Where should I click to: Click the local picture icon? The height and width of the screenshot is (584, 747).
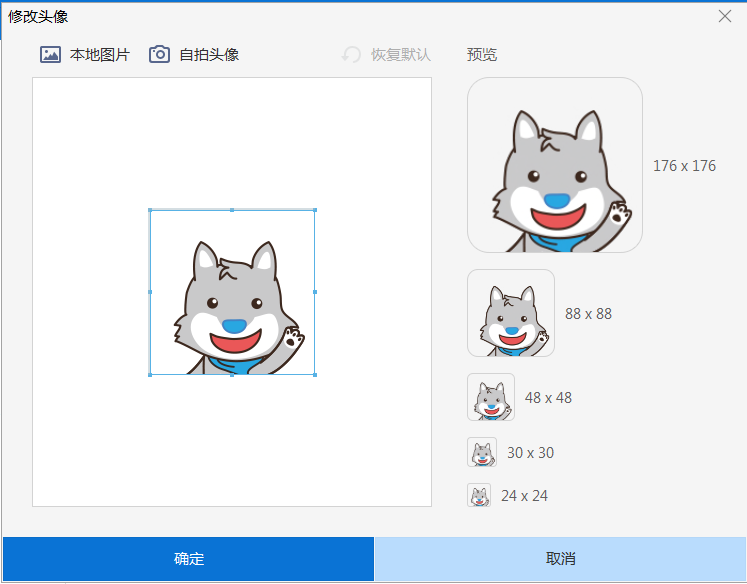click(50, 55)
